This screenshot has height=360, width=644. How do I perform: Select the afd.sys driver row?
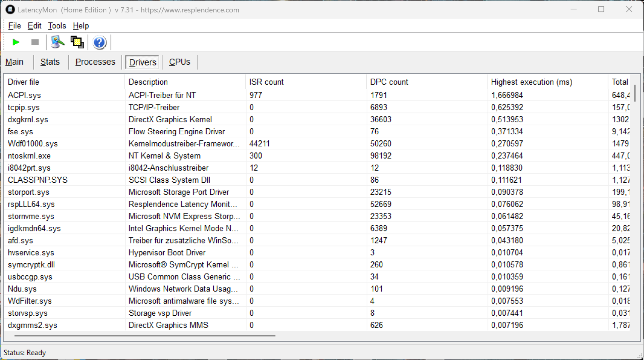click(317, 240)
